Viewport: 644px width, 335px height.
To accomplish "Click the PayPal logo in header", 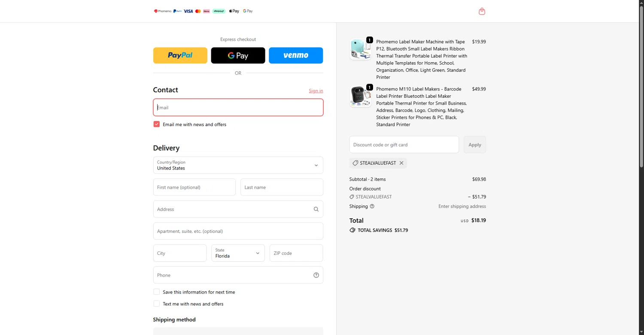I will click(177, 11).
